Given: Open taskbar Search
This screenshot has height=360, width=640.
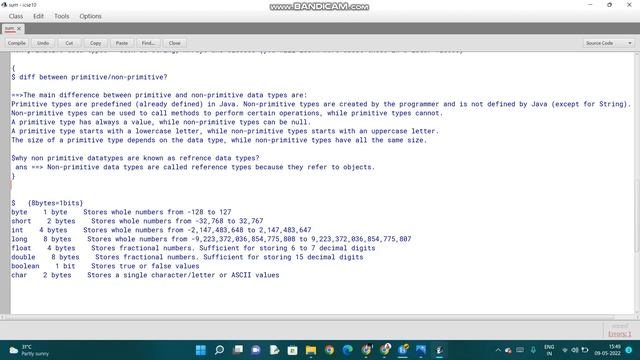Looking at the screenshot, I should click(219, 350).
